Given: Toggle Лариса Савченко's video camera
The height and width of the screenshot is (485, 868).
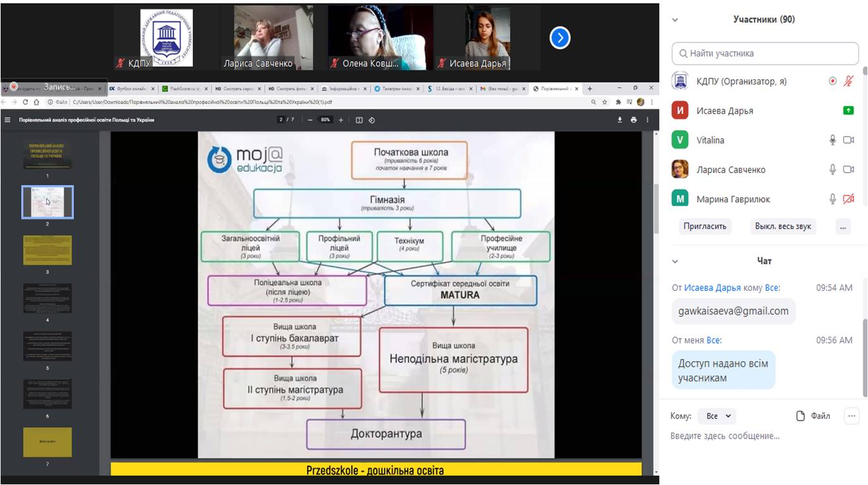Looking at the screenshot, I should tap(848, 169).
